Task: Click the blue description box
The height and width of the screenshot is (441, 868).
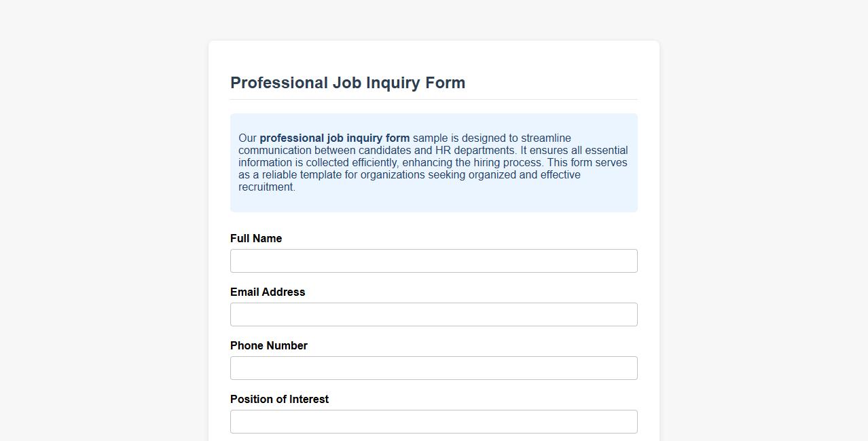Action: point(433,162)
